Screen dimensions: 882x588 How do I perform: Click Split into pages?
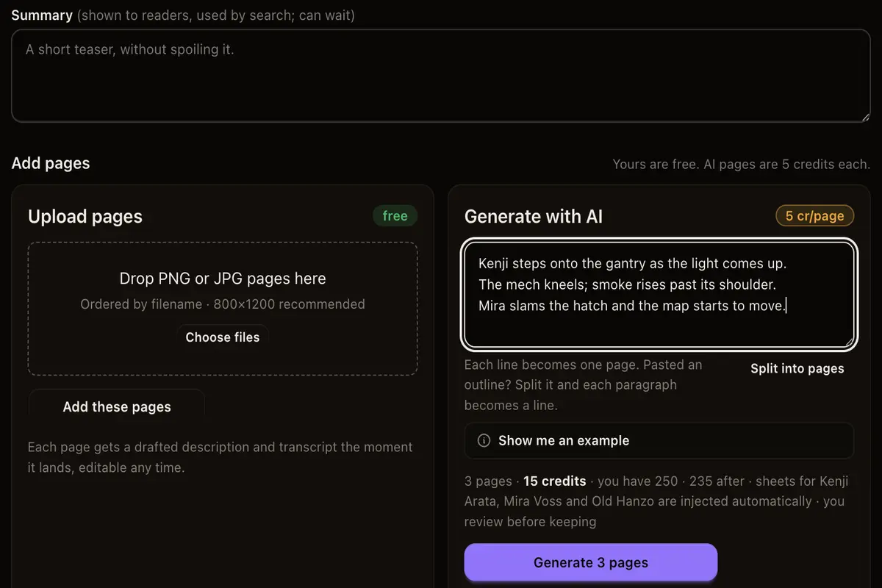pyautogui.click(x=797, y=369)
